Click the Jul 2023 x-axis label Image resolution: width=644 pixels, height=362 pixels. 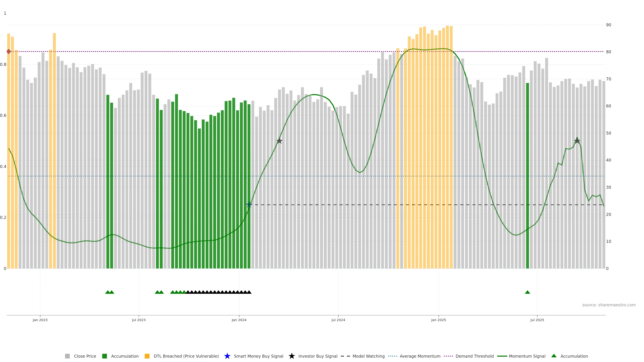point(139,320)
